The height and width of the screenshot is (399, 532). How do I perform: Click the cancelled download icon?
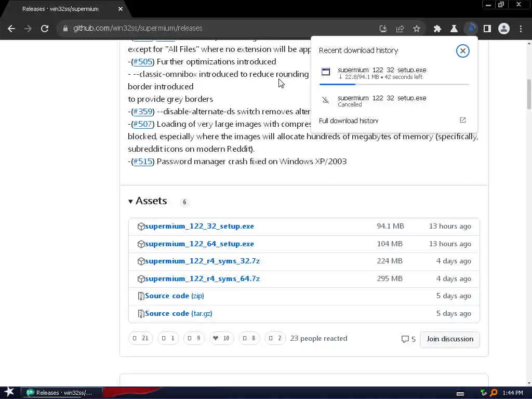pyautogui.click(x=326, y=100)
